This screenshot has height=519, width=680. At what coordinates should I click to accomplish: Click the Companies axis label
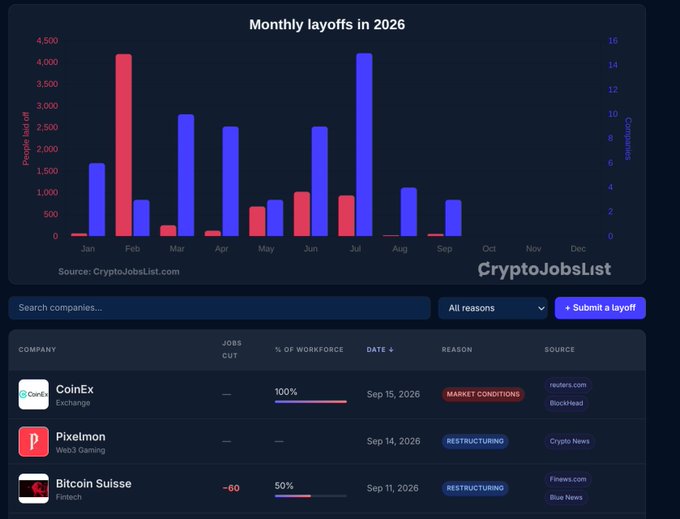pyautogui.click(x=628, y=139)
